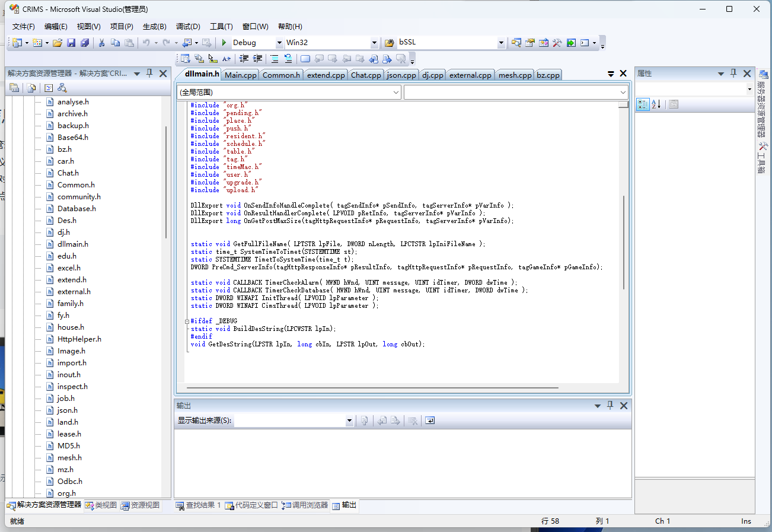Click the Undo arrow icon
Image resolution: width=772 pixels, height=532 pixels.
(x=146, y=43)
